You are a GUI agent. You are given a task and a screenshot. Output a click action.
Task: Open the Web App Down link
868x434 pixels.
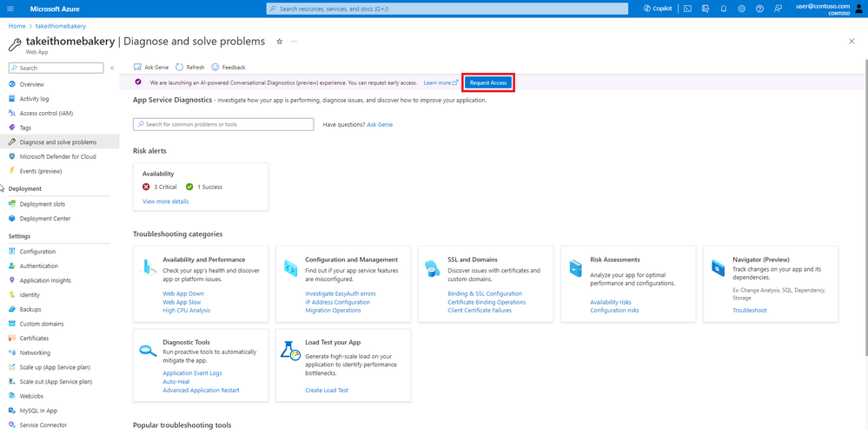tap(183, 294)
